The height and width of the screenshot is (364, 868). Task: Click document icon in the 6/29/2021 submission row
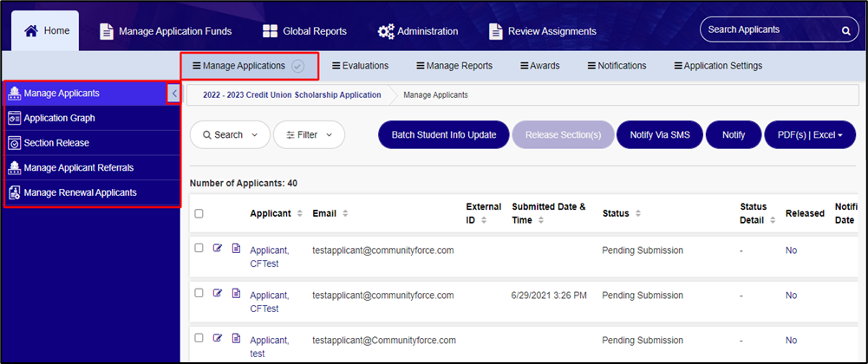[x=236, y=293]
